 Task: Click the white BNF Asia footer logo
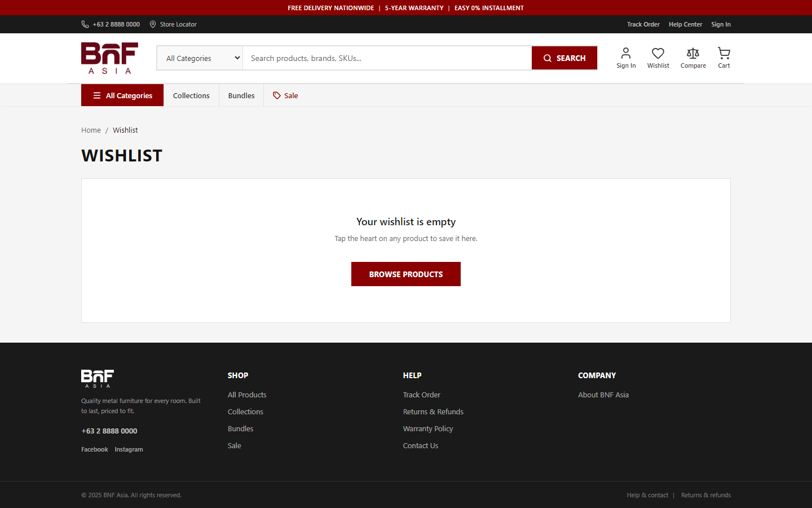coord(98,378)
